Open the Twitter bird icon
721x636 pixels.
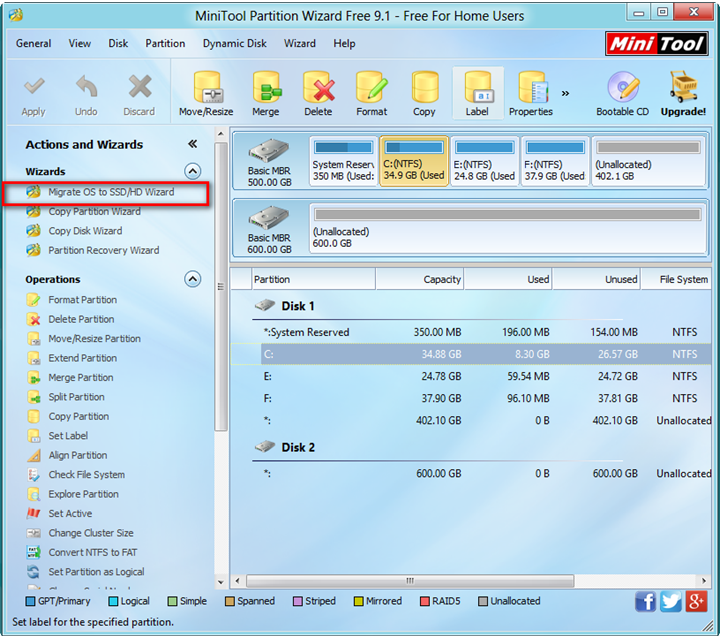(671, 602)
